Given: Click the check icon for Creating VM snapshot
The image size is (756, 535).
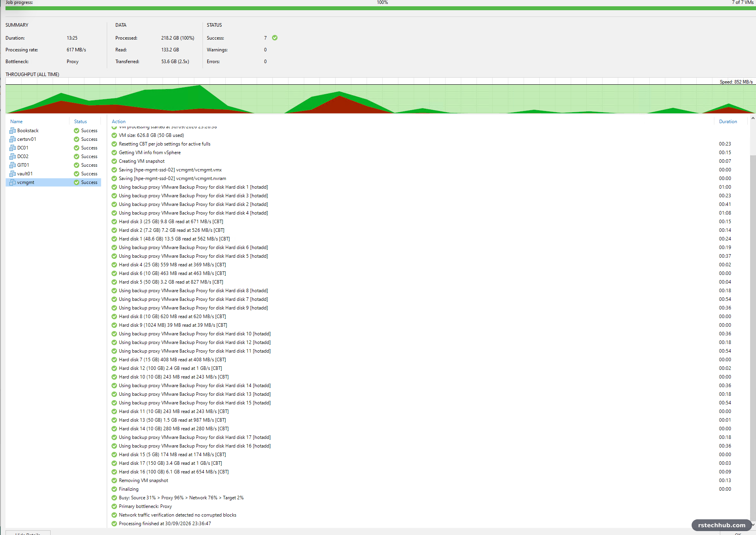Looking at the screenshot, I should (114, 161).
